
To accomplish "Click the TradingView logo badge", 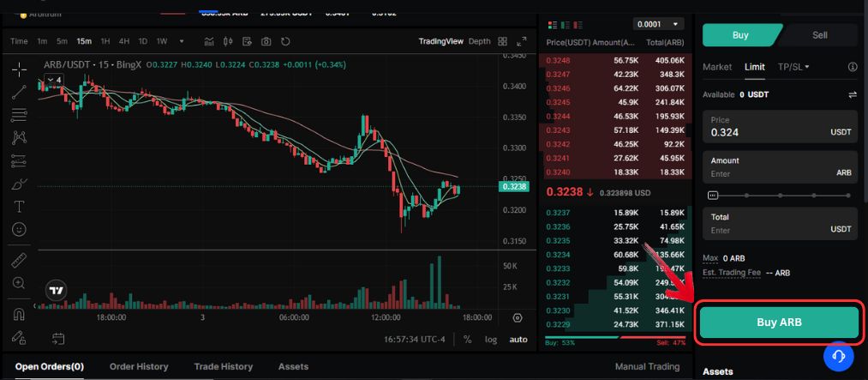I will [56, 290].
